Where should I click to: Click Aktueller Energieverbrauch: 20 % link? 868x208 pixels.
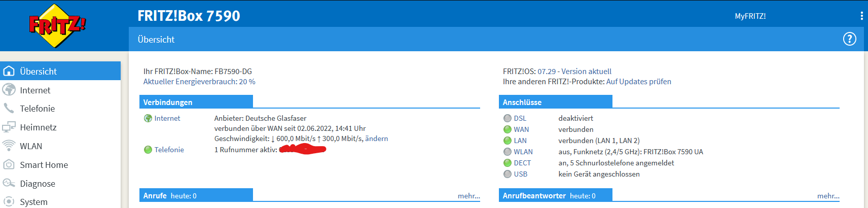(x=199, y=82)
